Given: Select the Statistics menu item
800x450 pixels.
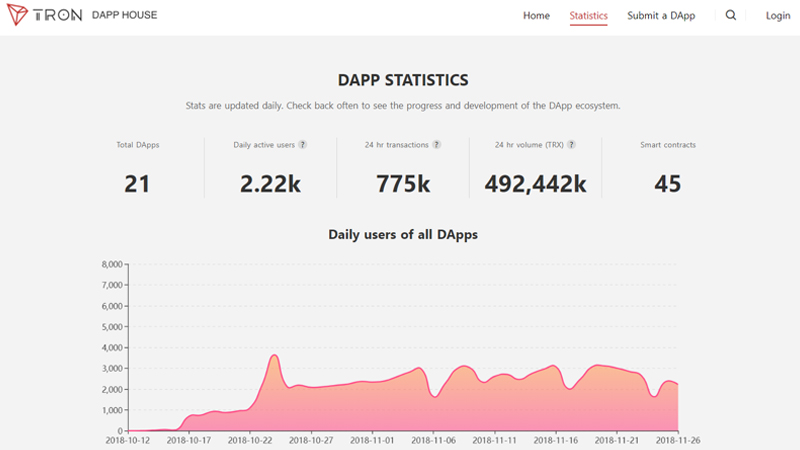Looking at the screenshot, I should click(588, 16).
